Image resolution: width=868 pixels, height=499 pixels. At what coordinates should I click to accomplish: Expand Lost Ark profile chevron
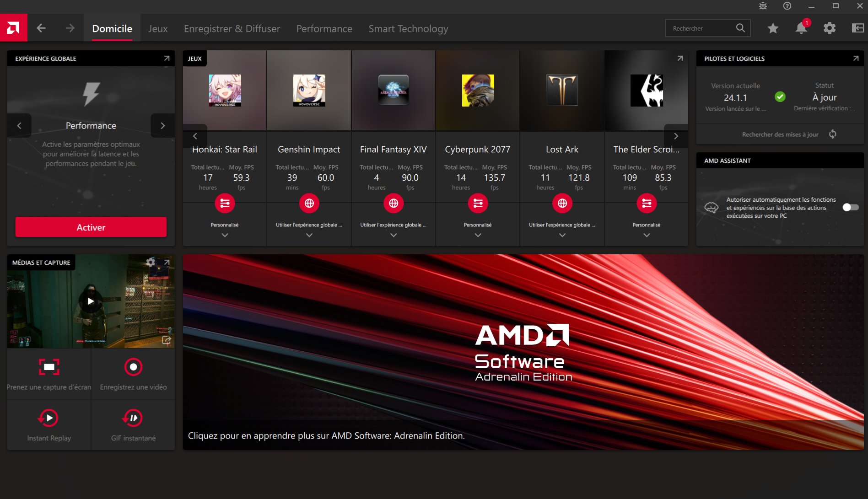(562, 235)
